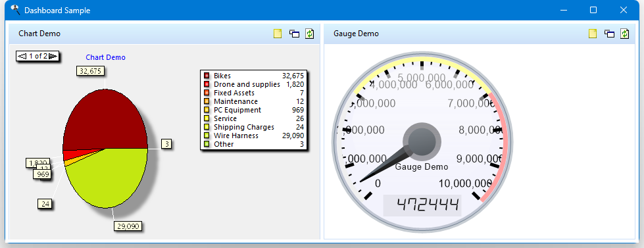This screenshot has height=248, width=644.
Task: Go to the previous chart page arrow
Action: point(22,56)
